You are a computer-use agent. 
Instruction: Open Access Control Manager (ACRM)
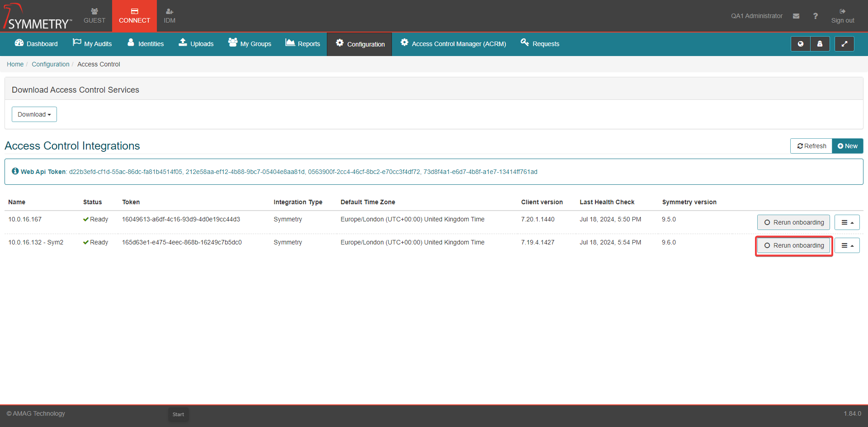click(x=453, y=44)
